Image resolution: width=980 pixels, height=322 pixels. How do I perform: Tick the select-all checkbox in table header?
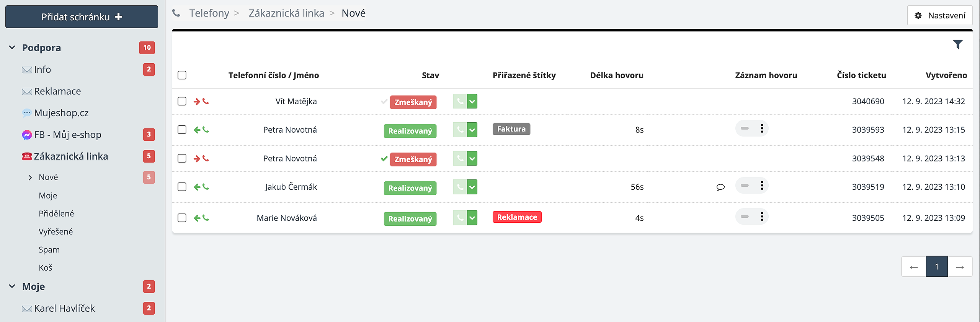[182, 75]
